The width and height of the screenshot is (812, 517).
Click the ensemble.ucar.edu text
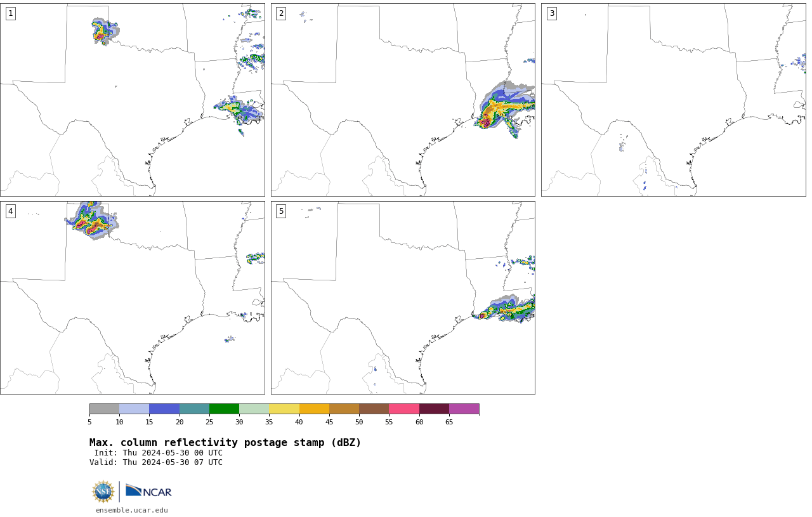132,510
